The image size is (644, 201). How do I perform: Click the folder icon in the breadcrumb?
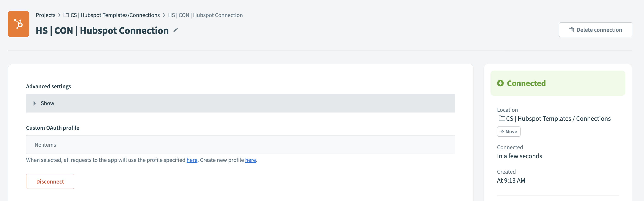(x=66, y=15)
